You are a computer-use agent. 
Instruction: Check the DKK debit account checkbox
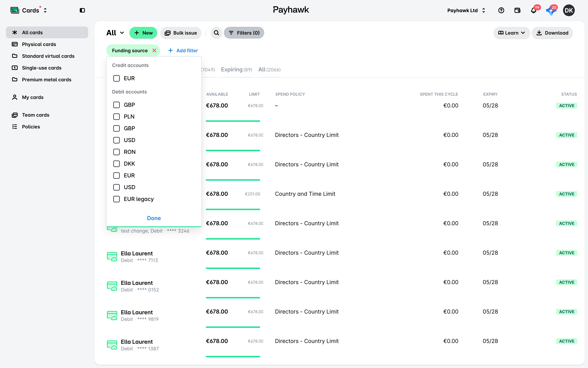(117, 164)
